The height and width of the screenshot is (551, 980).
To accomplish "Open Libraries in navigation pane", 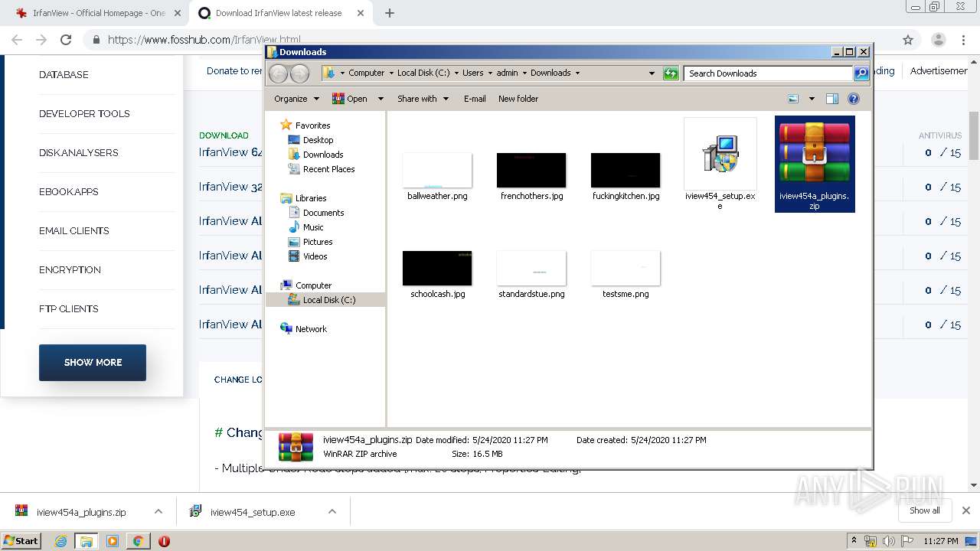I will click(311, 198).
